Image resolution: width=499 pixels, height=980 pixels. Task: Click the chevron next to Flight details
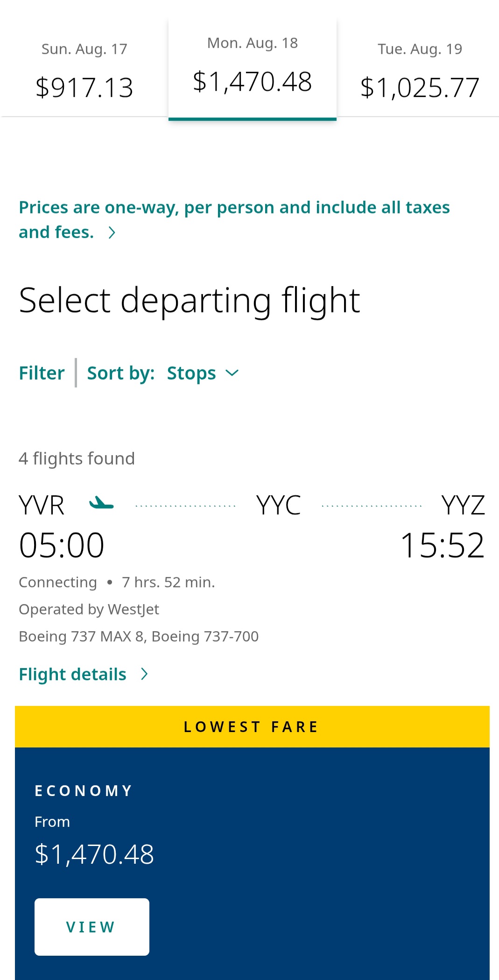click(145, 674)
